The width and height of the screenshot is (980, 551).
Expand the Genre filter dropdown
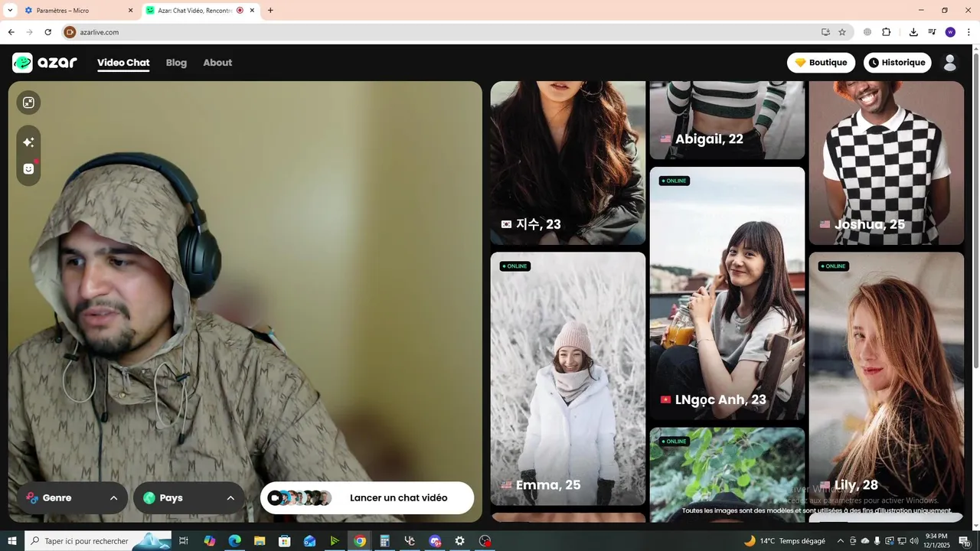pyautogui.click(x=73, y=498)
